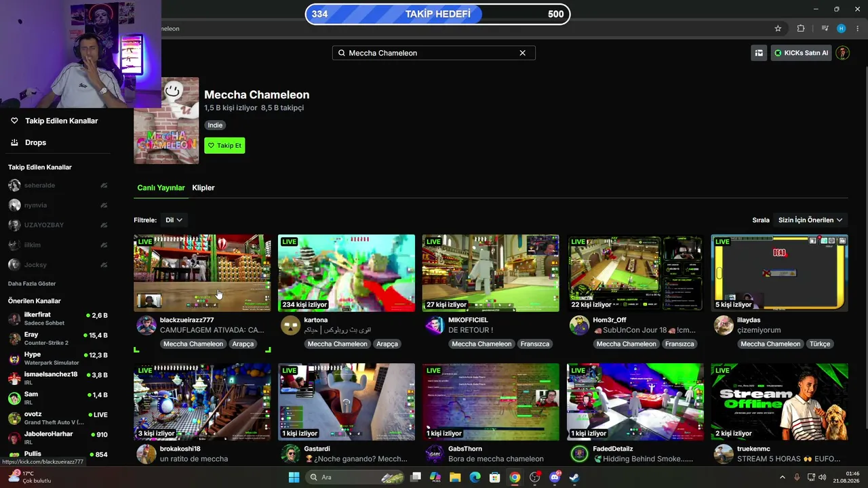
Task: Follow Meccha Chameleon with Takip Et
Action: coord(224,145)
